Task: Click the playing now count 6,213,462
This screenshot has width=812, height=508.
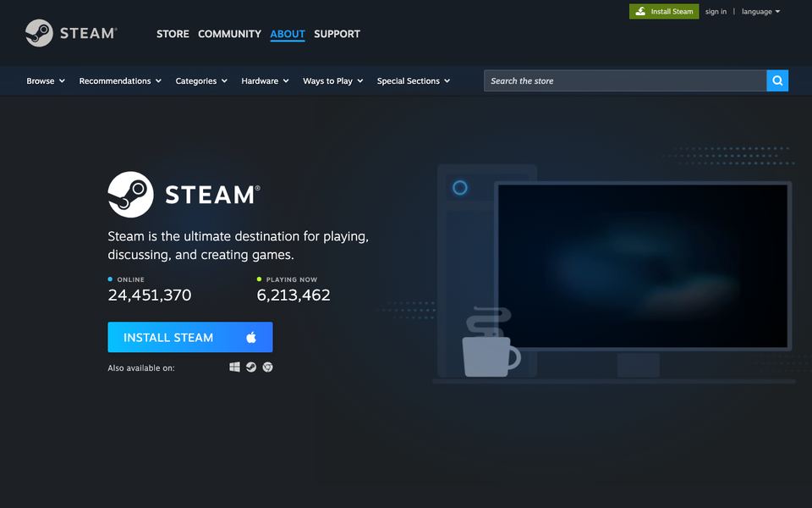Action: (294, 295)
